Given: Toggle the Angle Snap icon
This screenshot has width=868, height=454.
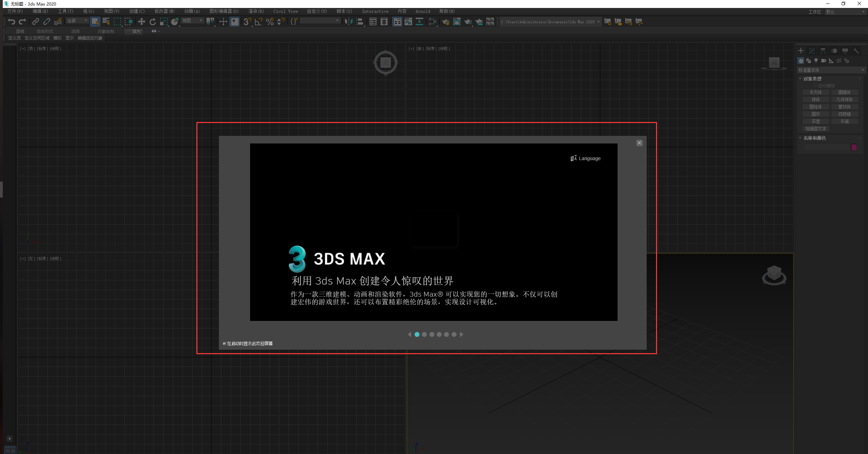Looking at the screenshot, I should [x=258, y=21].
